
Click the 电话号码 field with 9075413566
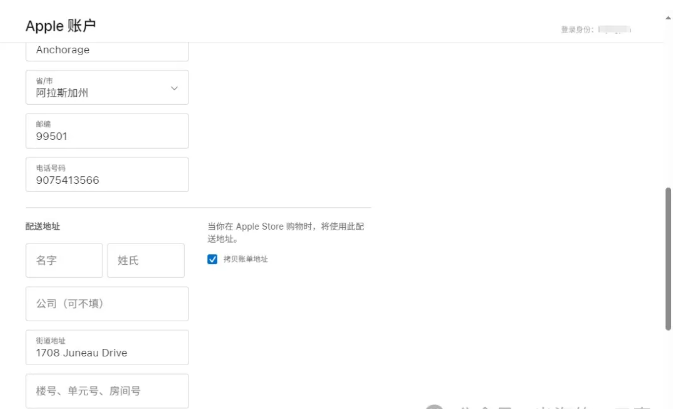[107, 174]
